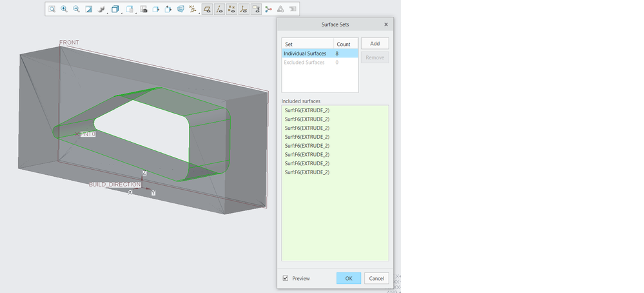Toggle datum point display
The height and width of the screenshot is (293, 644).
(x=231, y=9)
